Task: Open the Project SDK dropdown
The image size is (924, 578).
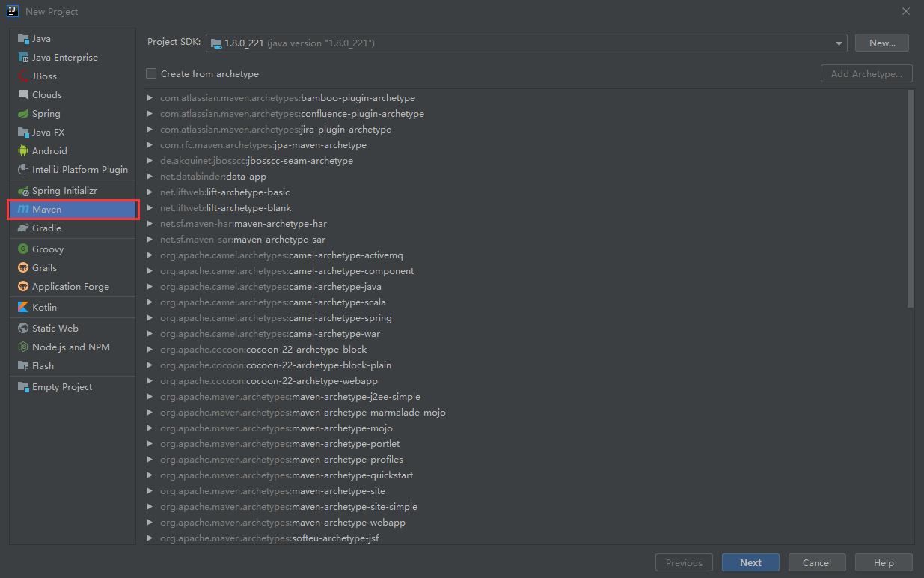Action: point(527,43)
